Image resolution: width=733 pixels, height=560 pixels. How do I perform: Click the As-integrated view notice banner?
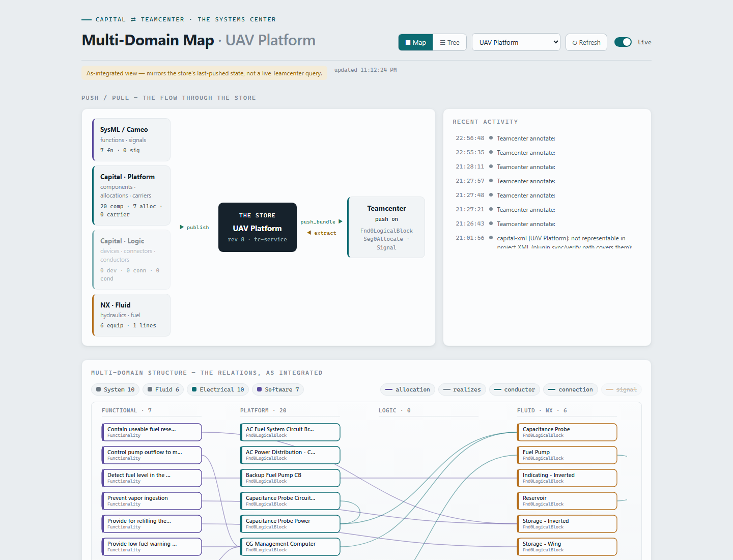point(204,73)
